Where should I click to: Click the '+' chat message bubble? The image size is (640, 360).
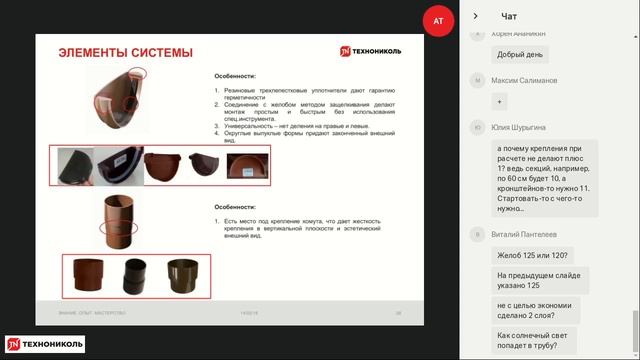pyautogui.click(x=499, y=102)
